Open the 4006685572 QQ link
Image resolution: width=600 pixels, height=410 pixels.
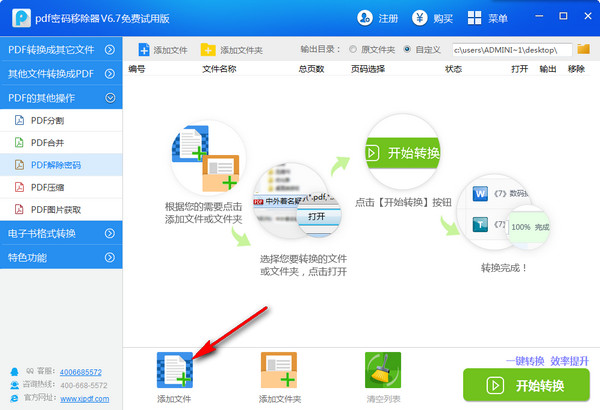coord(81,372)
